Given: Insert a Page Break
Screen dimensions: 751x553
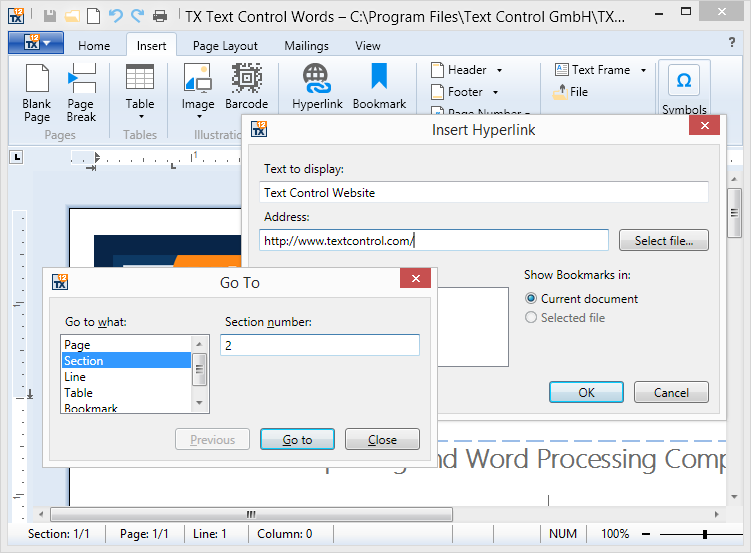Looking at the screenshot, I should 81,80.
